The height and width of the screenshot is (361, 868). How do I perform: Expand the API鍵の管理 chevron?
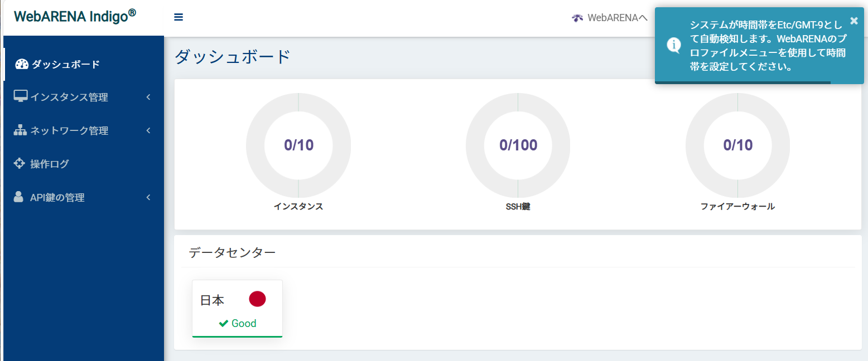(148, 197)
